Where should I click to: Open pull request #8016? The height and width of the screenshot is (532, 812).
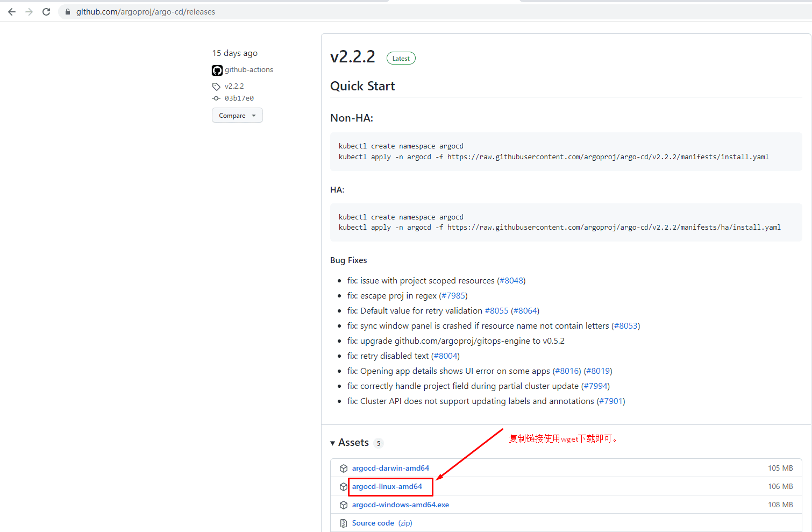[567, 371]
